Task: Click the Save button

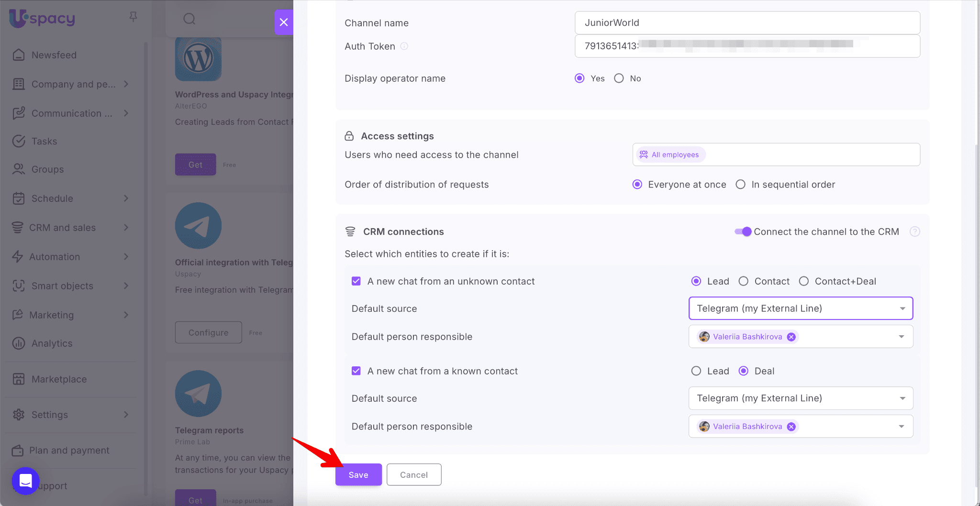Action: [x=358, y=475]
